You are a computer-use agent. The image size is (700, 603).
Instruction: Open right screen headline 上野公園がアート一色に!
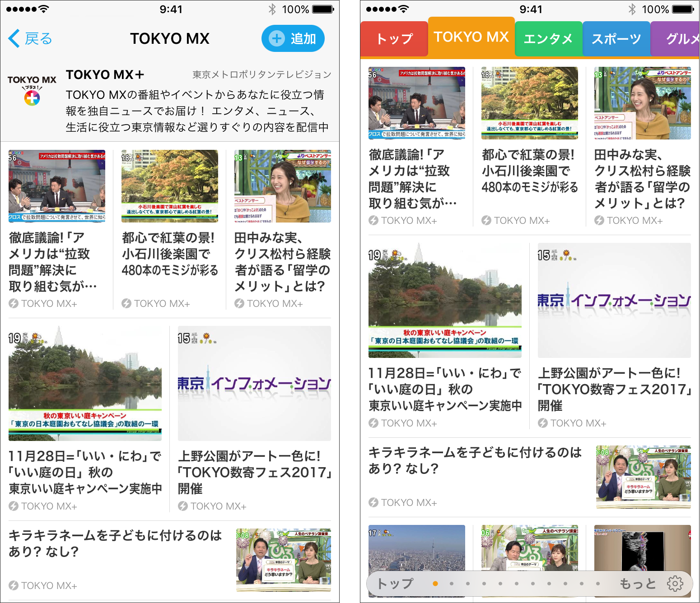point(615,389)
